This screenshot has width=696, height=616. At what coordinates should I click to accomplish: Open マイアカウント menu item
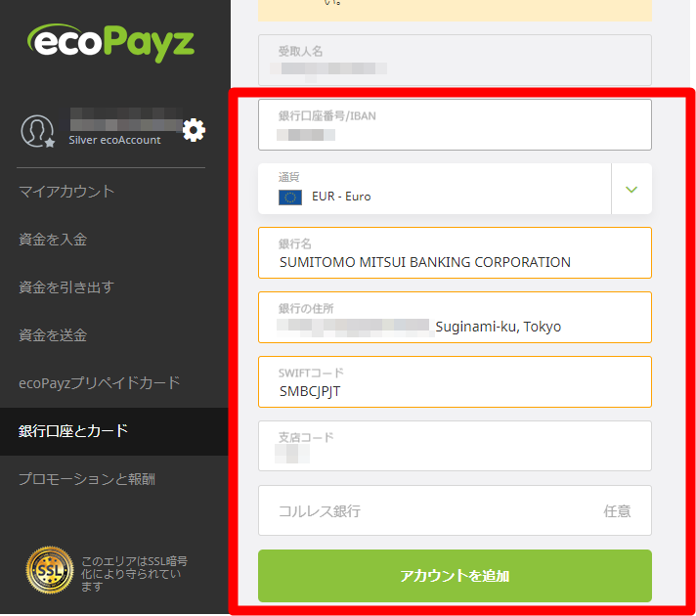(x=66, y=192)
